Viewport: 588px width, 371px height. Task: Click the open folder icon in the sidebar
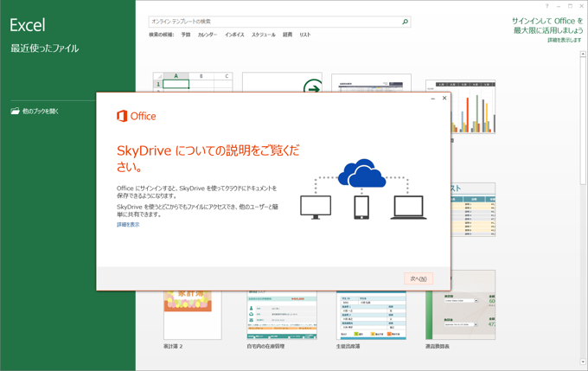(x=15, y=111)
